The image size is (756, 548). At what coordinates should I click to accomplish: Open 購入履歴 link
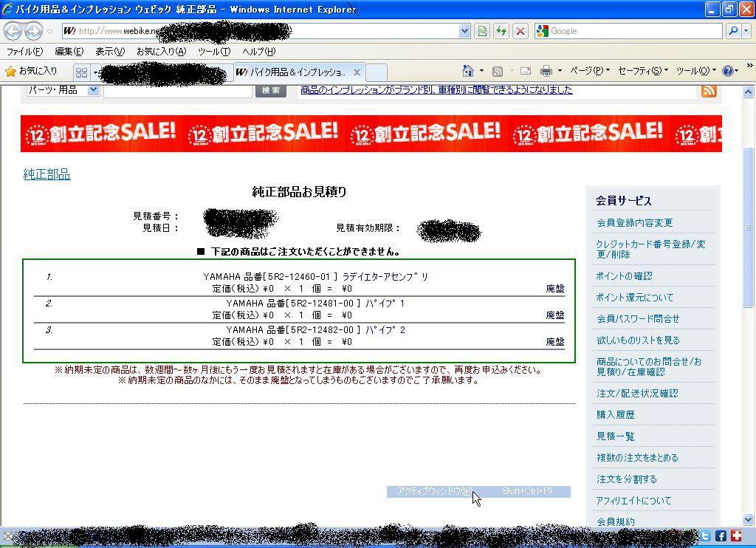[615, 415]
